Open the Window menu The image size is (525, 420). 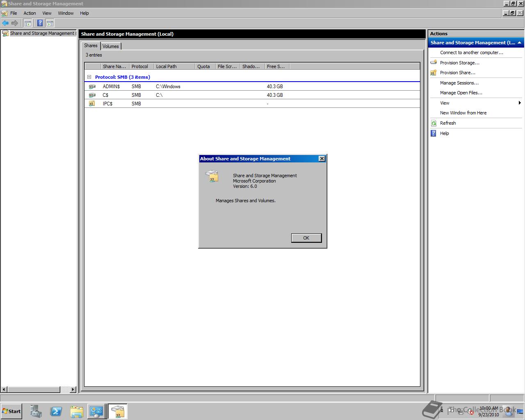tap(66, 13)
